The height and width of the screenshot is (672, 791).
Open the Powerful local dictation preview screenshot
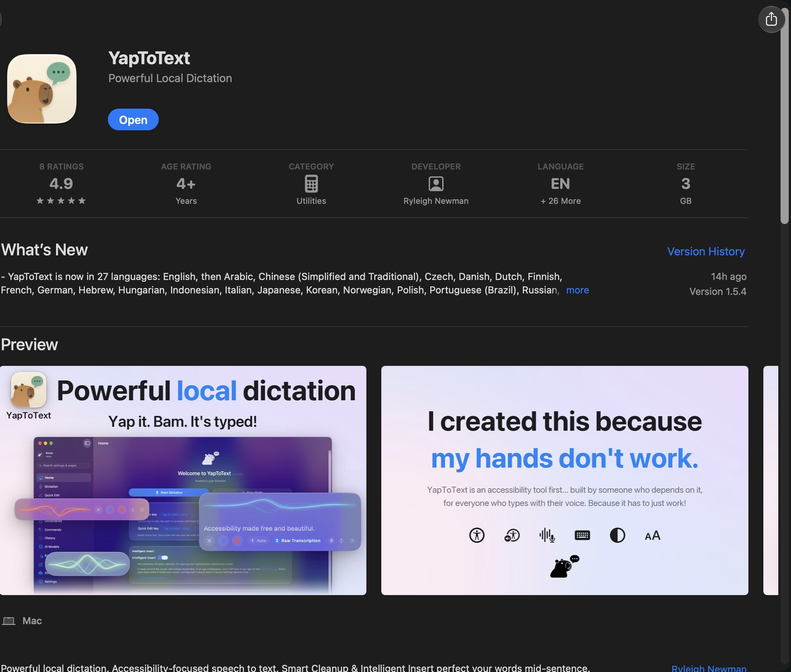183,480
